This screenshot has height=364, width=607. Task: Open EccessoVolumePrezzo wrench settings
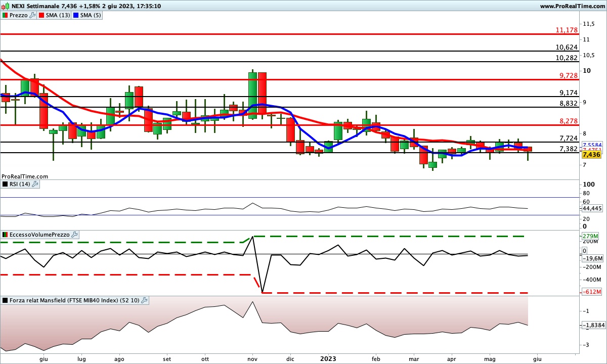74,235
